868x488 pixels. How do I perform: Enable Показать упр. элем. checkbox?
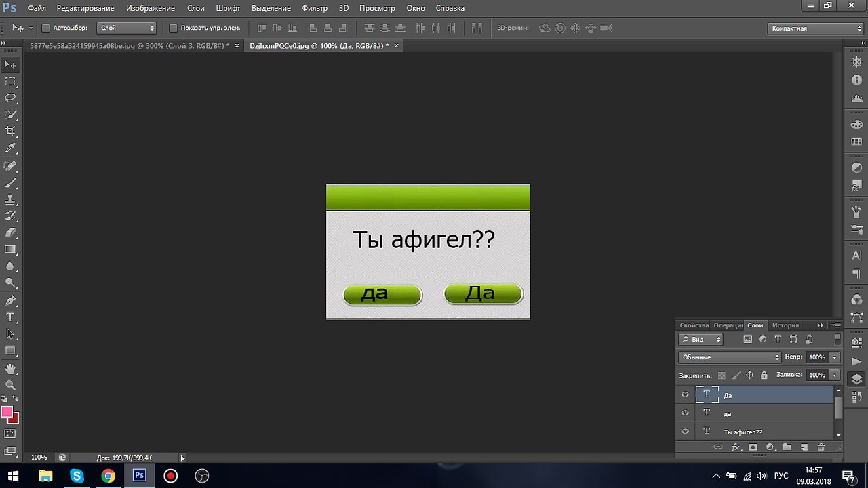pos(173,28)
